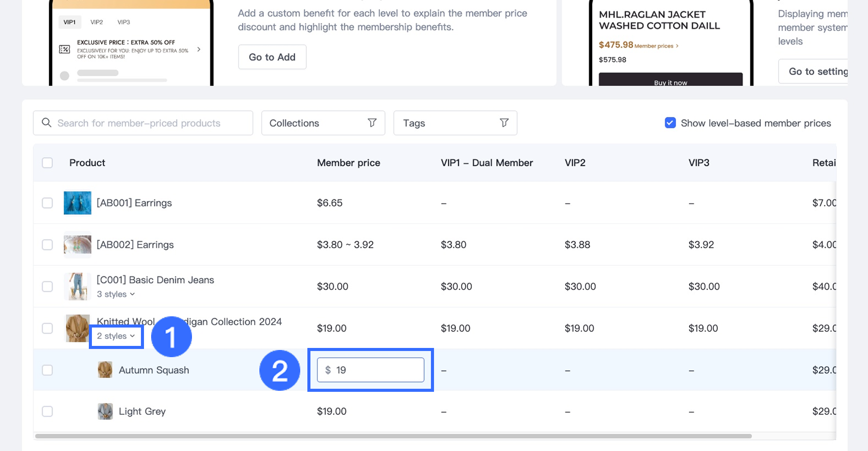
Task: Check the AB002 Earrings row checkbox
Action: (47, 245)
